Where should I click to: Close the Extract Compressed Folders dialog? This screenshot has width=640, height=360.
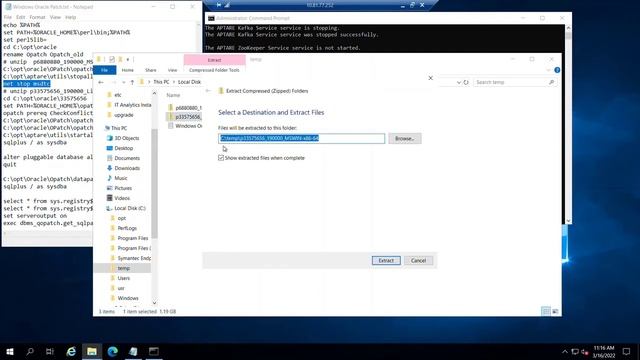pos(430,78)
